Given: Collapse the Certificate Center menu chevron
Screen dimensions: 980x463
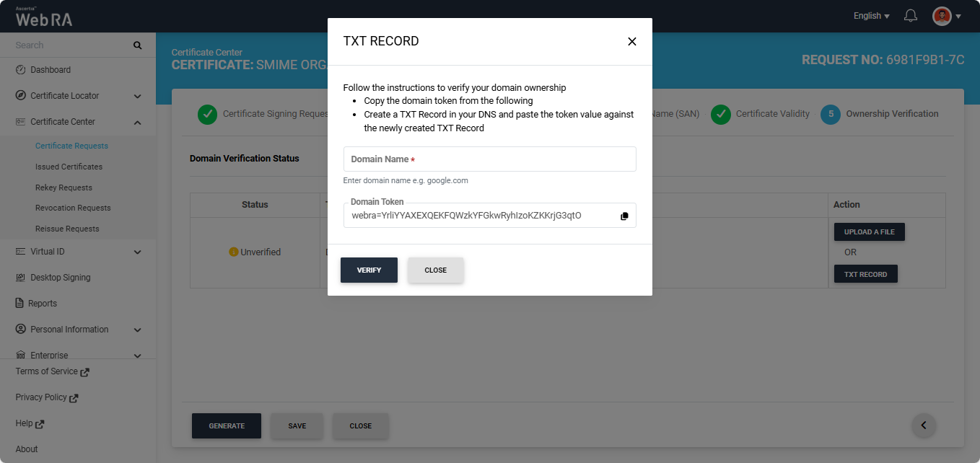Looking at the screenshot, I should coord(137,122).
